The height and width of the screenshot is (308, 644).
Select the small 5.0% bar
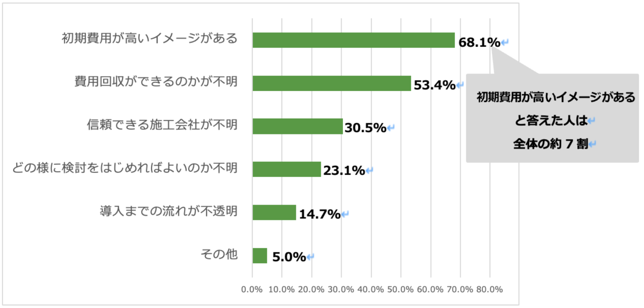(260, 256)
